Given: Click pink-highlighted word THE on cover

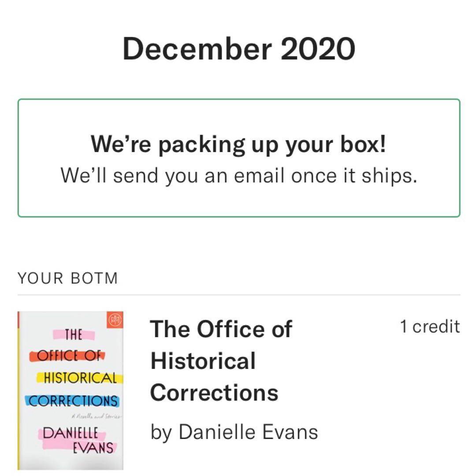Looking at the screenshot, I should tap(74, 335).
